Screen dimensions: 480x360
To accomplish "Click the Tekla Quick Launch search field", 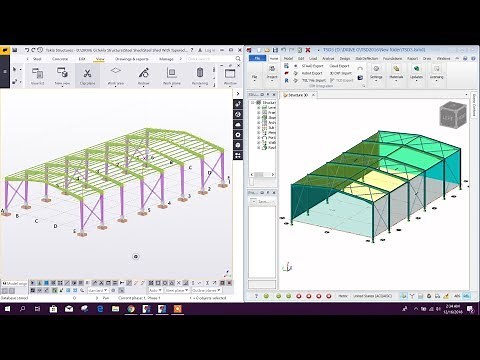I will point(211,59).
